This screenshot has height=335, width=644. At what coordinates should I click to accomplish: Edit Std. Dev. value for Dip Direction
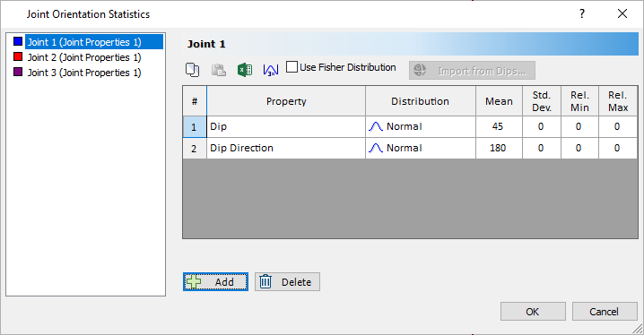pos(542,148)
